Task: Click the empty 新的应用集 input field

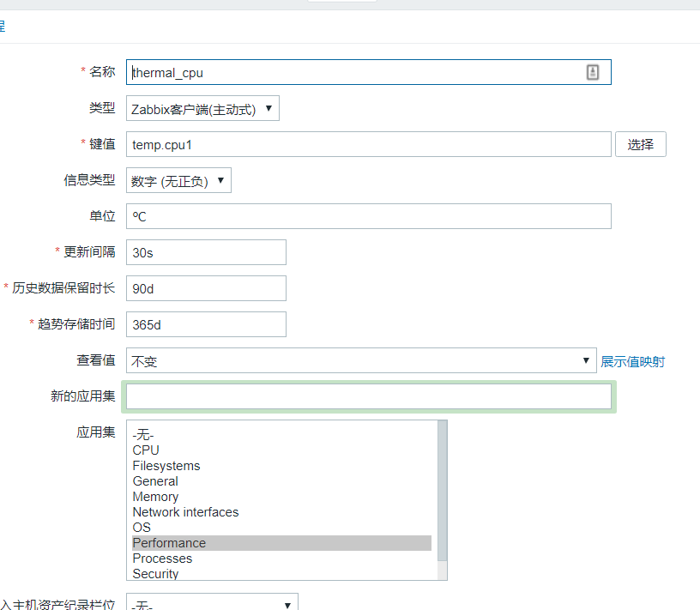Action: [368, 396]
